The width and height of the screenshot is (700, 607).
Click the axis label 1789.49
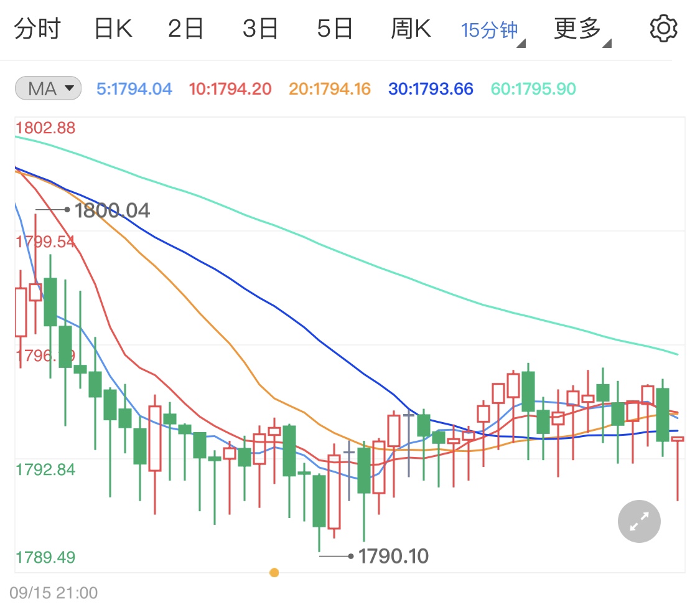coord(45,557)
